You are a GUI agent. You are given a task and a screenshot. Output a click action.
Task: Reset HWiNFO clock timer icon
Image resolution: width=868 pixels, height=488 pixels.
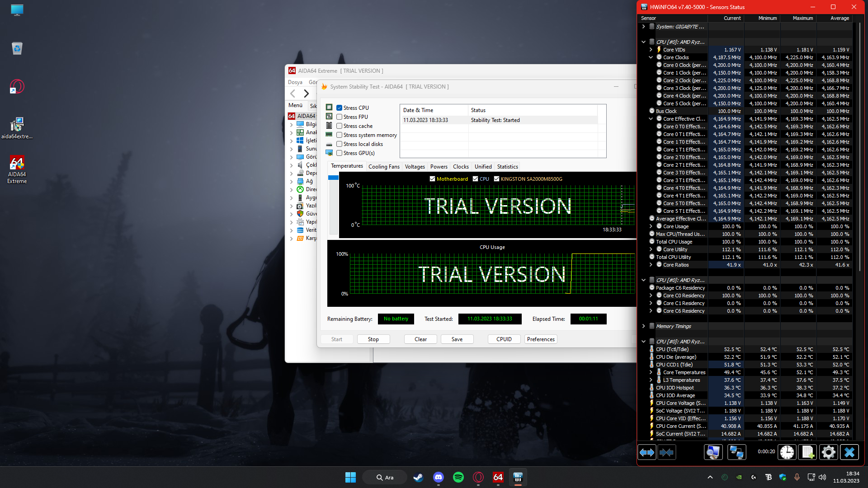[x=787, y=452]
